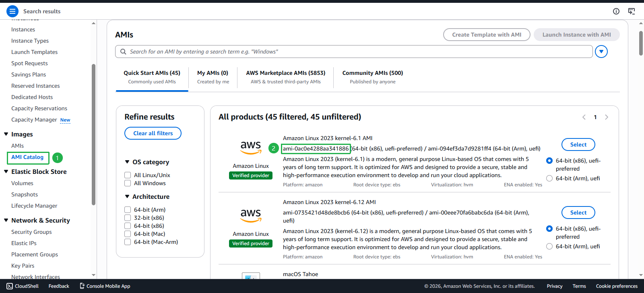This screenshot has height=293, width=644.
Task: Switch to My AMIs tab
Action: (x=213, y=77)
